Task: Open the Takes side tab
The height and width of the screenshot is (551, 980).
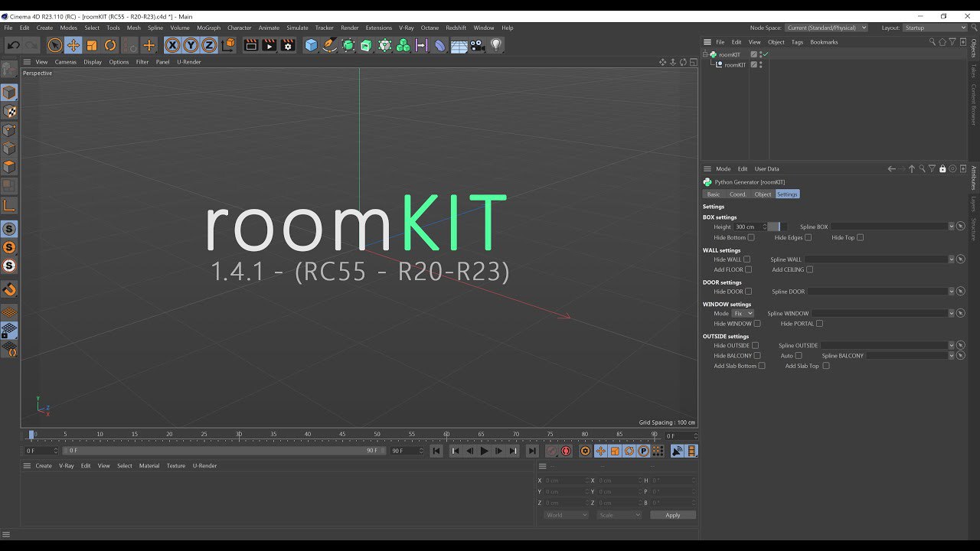Action: point(974,71)
